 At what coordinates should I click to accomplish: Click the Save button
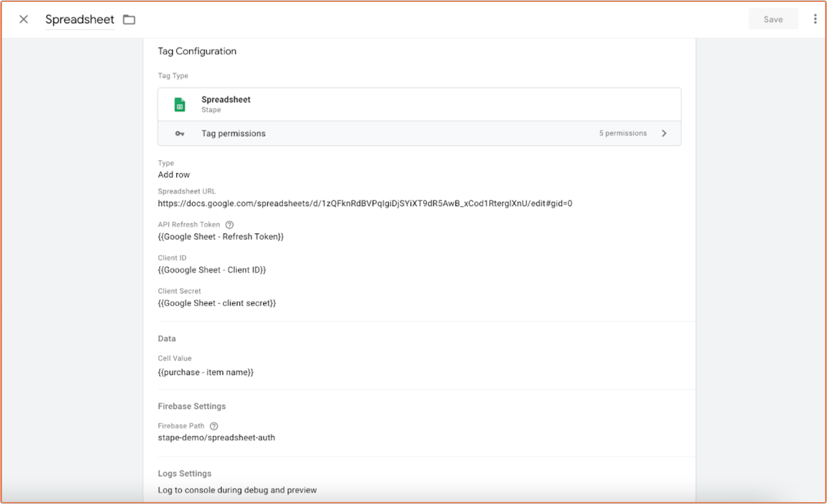pyautogui.click(x=773, y=19)
